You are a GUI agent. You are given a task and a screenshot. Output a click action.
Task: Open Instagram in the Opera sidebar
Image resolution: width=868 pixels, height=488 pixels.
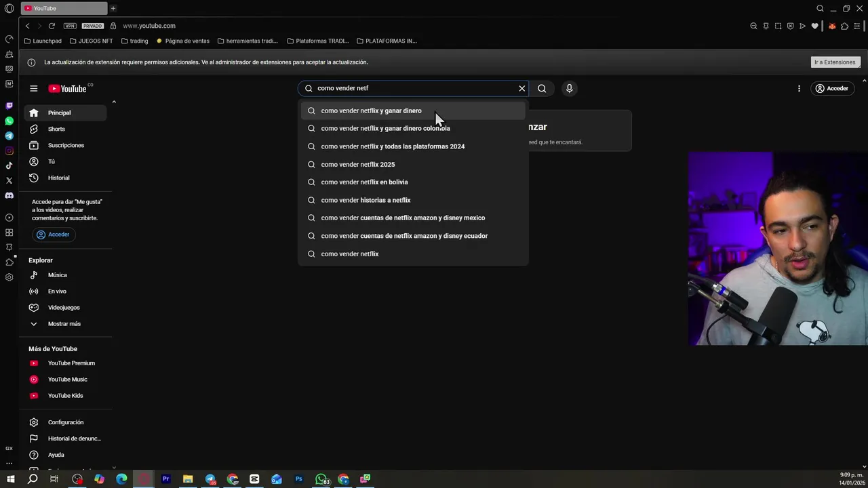coord(9,150)
